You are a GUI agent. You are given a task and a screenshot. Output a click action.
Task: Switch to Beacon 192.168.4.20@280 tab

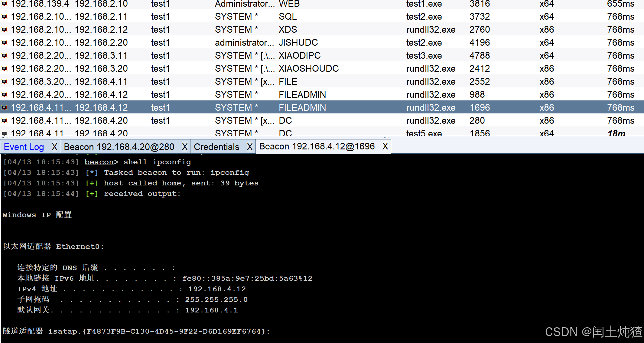119,147
